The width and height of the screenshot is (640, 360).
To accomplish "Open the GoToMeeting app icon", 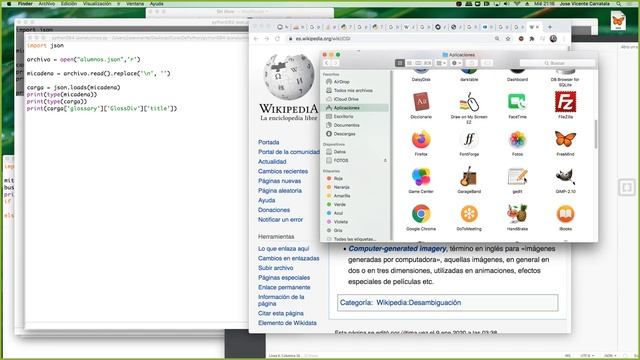I will (x=469, y=214).
